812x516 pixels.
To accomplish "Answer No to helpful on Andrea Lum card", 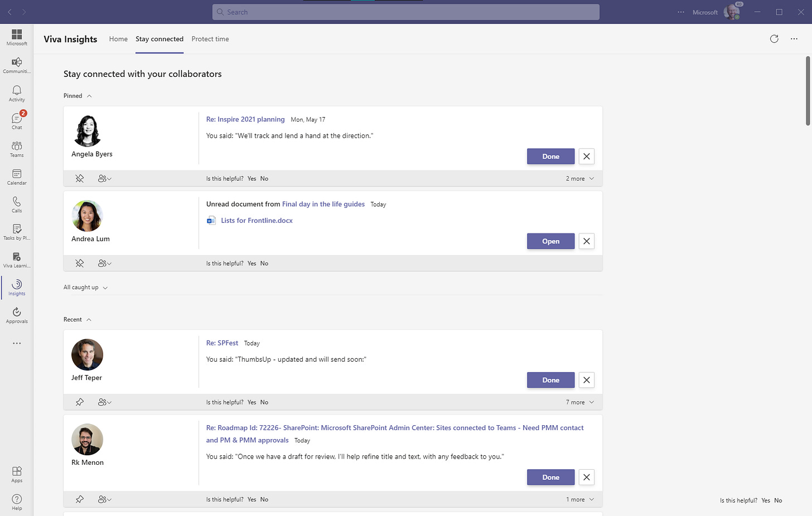I will (264, 263).
